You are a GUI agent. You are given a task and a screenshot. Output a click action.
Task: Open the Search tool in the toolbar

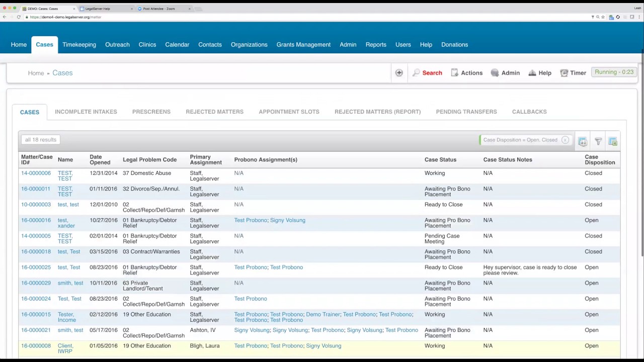pyautogui.click(x=427, y=73)
